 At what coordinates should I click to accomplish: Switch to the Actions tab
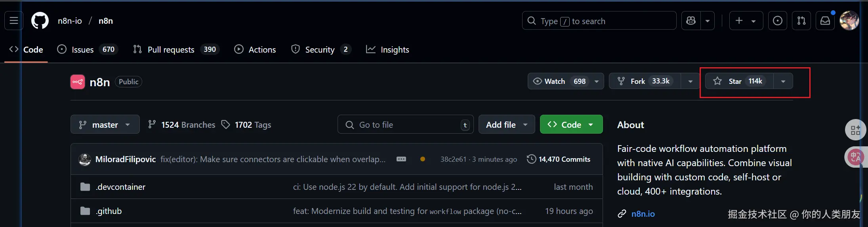(x=255, y=49)
